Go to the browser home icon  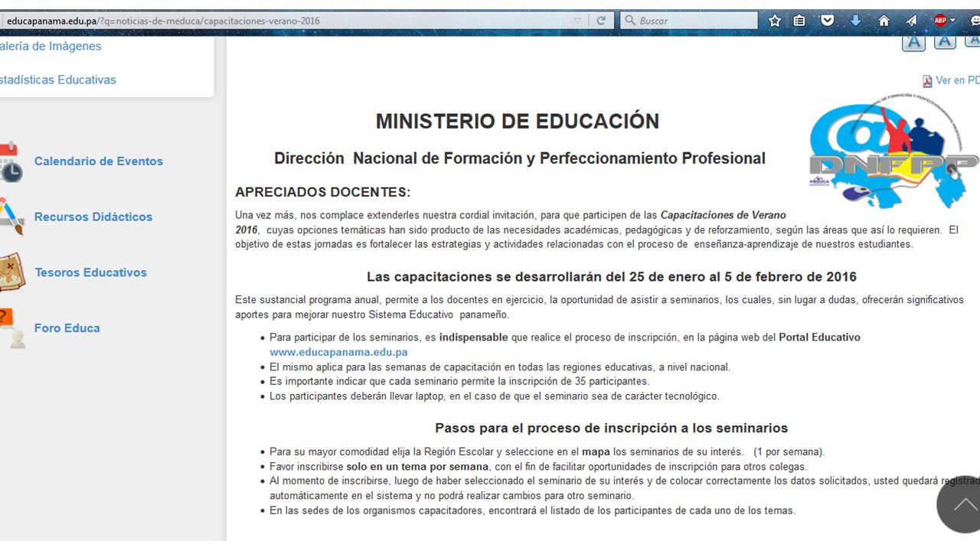[884, 21]
